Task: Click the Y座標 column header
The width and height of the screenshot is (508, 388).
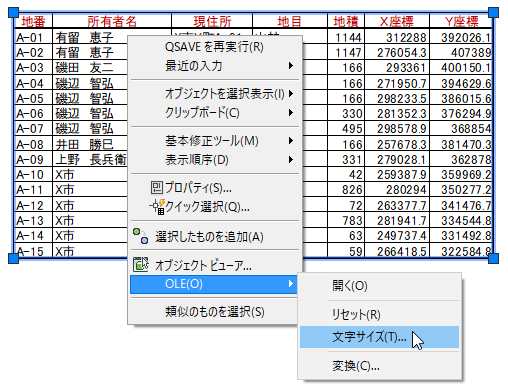Action: pyautogui.click(x=461, y=21)
